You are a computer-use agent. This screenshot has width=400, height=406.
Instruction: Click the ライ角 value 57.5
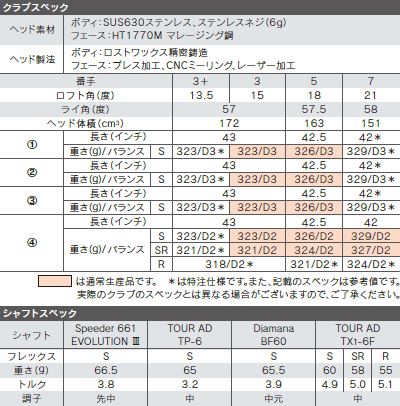[314, 109]
